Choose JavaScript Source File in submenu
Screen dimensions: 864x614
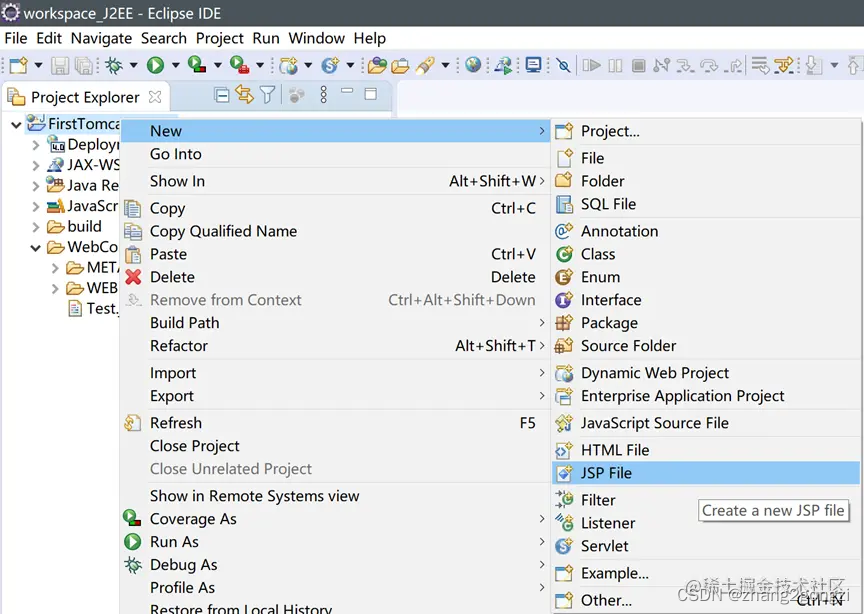click(x=706, y=423)
